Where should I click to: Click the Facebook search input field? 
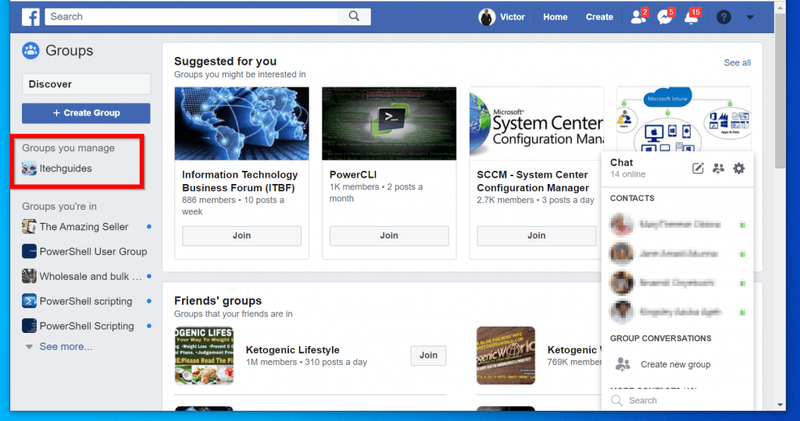pyautogui.click(x=191, y=16)
